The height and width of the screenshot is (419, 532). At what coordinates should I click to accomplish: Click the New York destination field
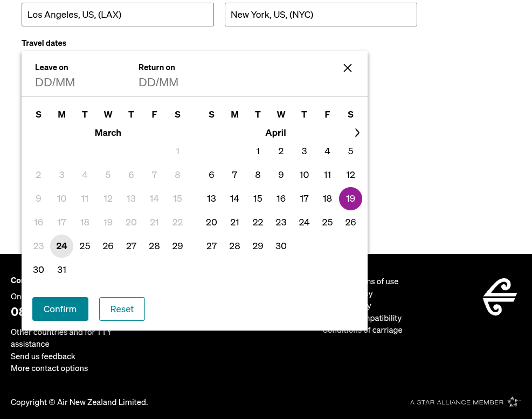[321, 15]
